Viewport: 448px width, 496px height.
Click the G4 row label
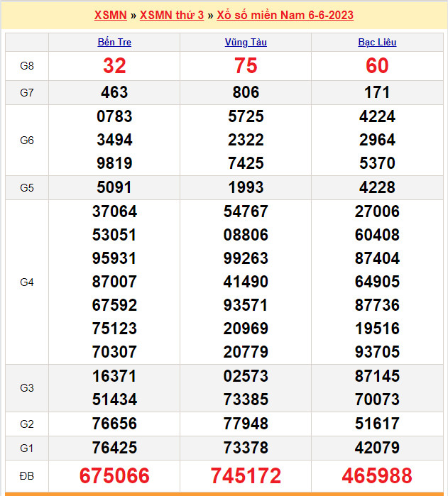[x=27, y=282]
